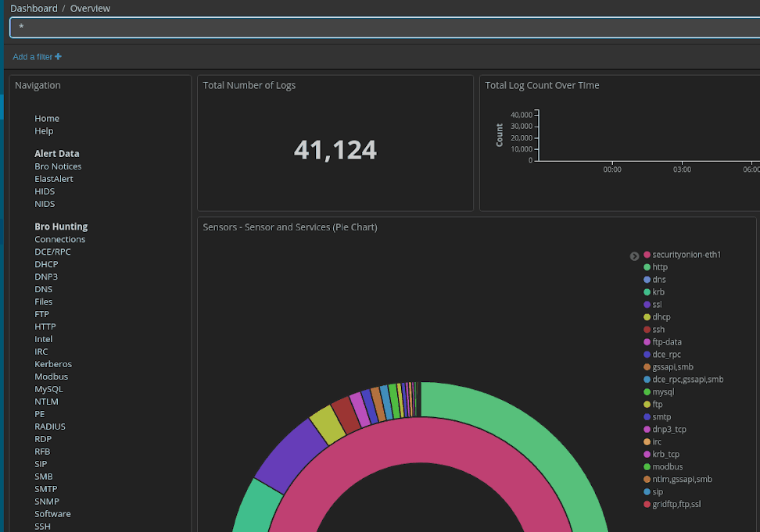
Task: Open the DNS hunting link
Action: (x=44, y=290)
